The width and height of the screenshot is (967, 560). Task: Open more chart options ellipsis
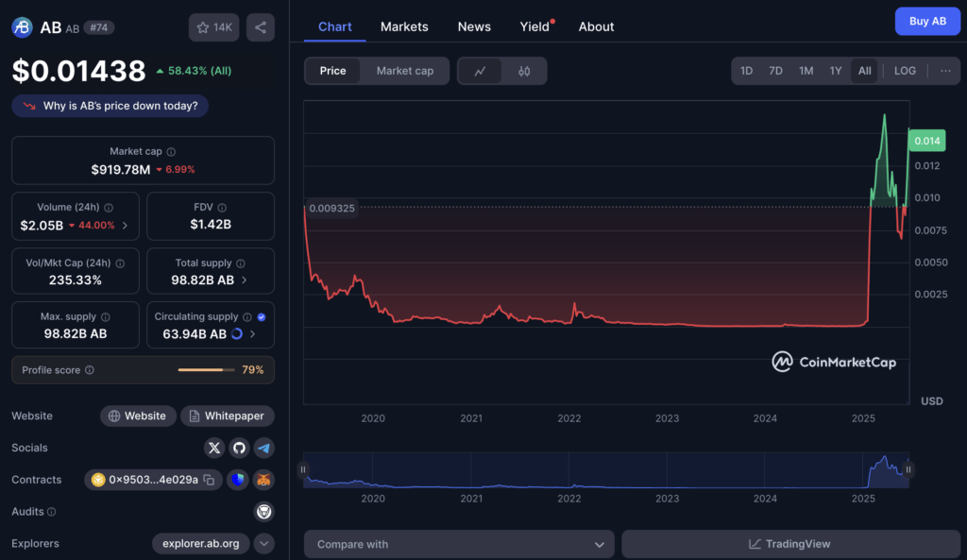click(x=945, y=71)
